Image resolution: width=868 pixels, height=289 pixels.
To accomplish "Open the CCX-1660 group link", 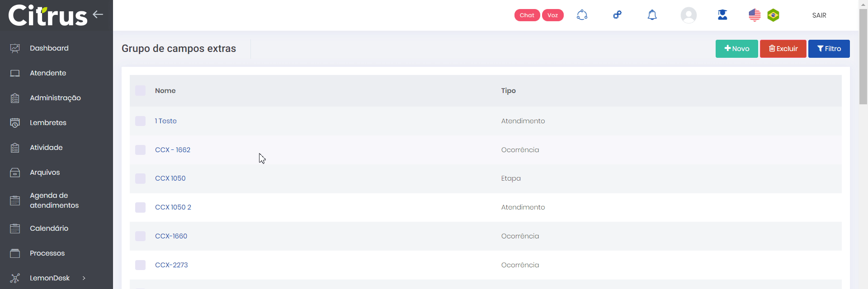I will 171,236.
